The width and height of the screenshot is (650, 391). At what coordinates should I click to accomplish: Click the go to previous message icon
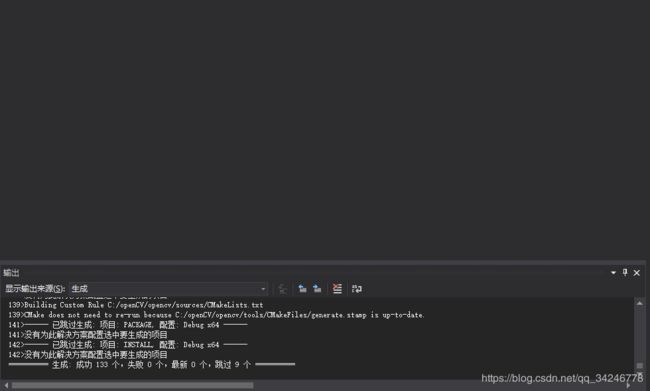302,289
